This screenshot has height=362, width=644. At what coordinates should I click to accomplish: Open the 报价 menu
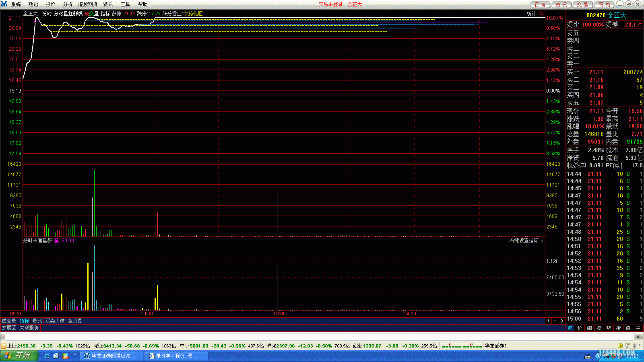click(51, 4)
